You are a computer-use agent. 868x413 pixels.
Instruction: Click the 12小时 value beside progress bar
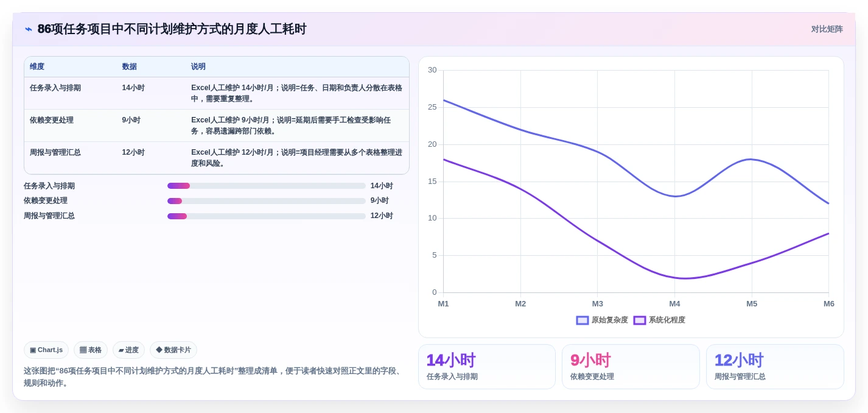pos(382,216)
